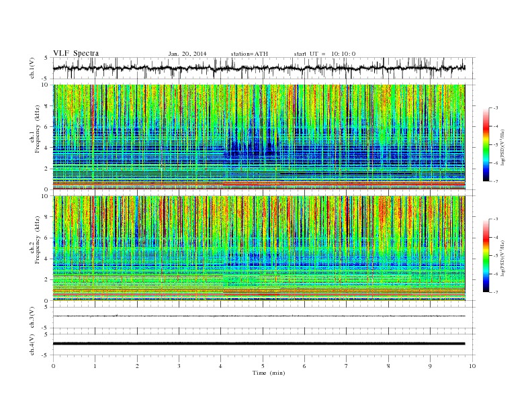This screenshot has width=532, height=411.
Task: Click the "5" tick on ch.3(V) axis
Action: [x=47, y=307]
